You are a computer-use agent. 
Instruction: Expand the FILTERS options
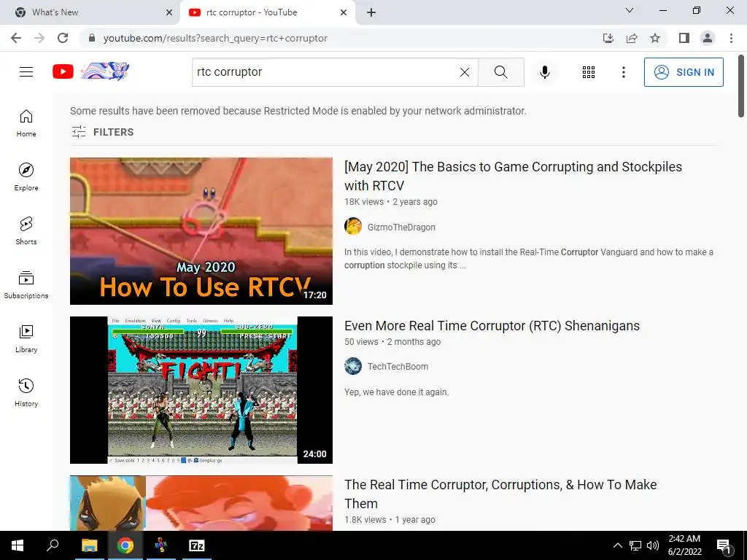(102, 132)
